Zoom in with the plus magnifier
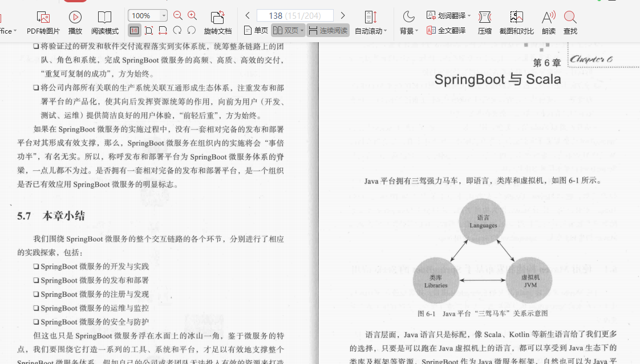640x364 pixels. click(192, 15)
